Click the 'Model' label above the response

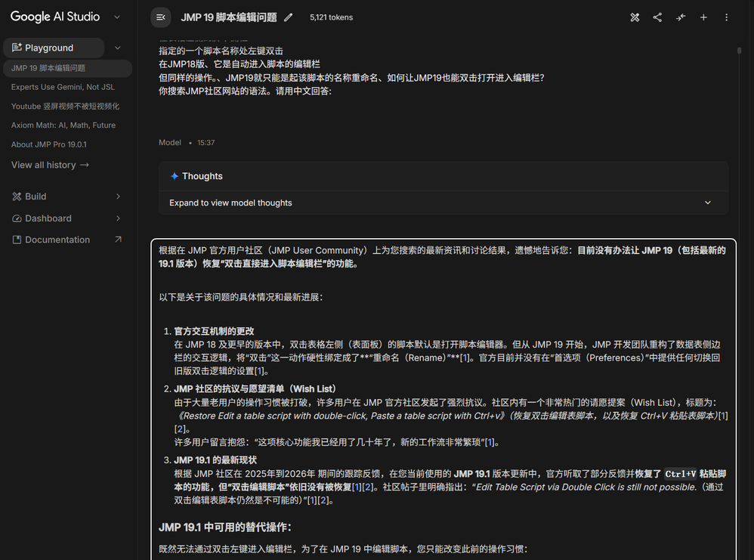[x=170, y=142]
